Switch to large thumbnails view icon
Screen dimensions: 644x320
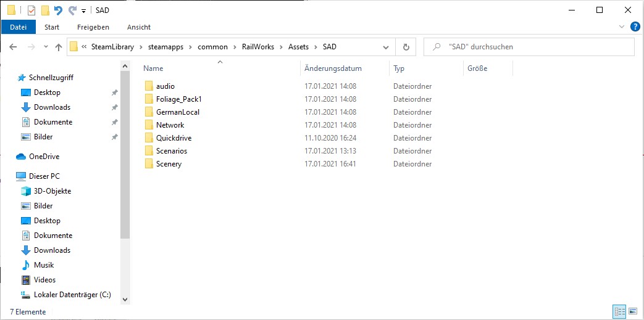pos(633,312)
